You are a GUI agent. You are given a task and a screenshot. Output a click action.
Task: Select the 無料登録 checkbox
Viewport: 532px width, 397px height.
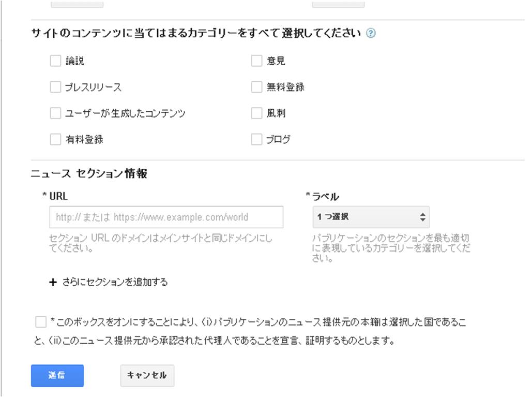click(x=256, y=87)
